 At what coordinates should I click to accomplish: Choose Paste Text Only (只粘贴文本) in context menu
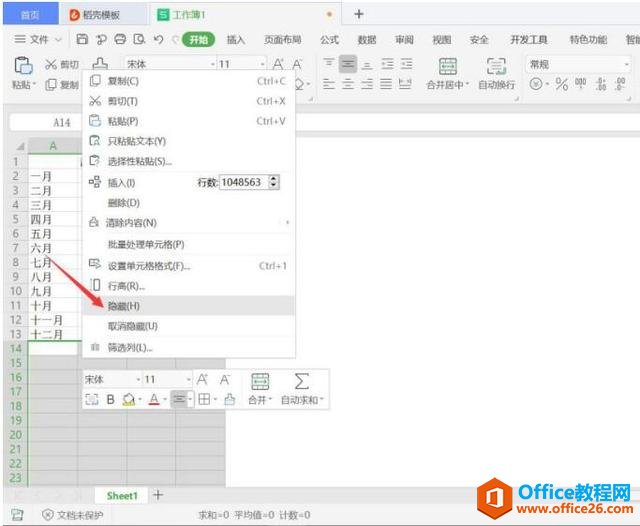coord(188,141)
